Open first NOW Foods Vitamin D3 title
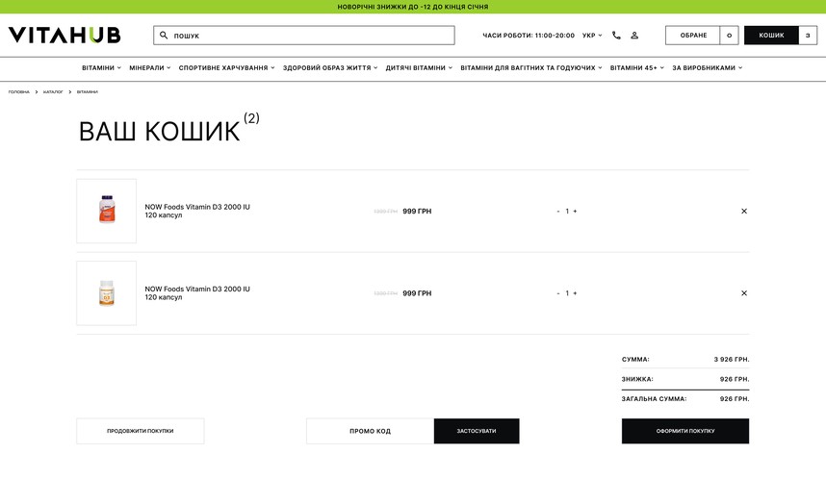Image resolution: width=826 pixels, height=504 pixels. (197, 211)
